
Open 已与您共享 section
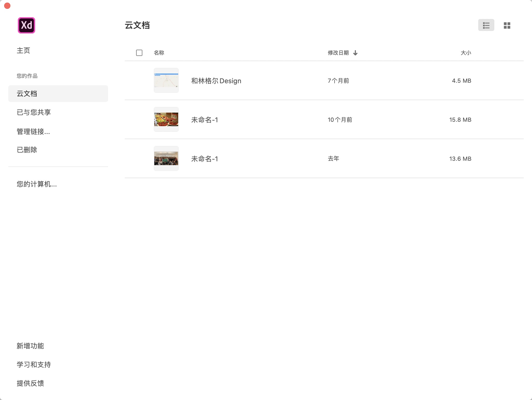click(x=34, y=112)
